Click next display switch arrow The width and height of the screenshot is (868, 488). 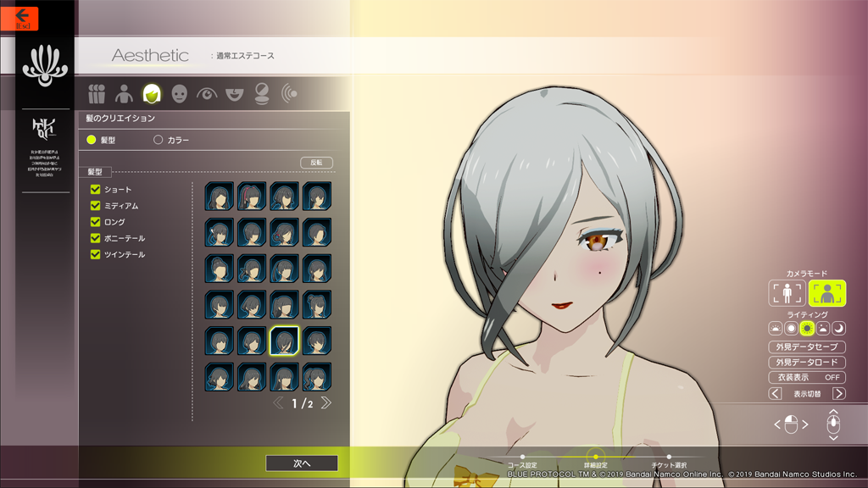838,394
